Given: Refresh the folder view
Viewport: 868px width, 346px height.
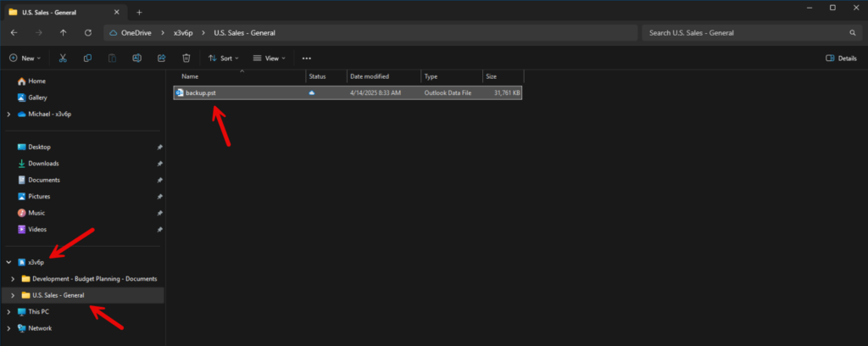Looking at the screenshot, I should click(88, 33).
